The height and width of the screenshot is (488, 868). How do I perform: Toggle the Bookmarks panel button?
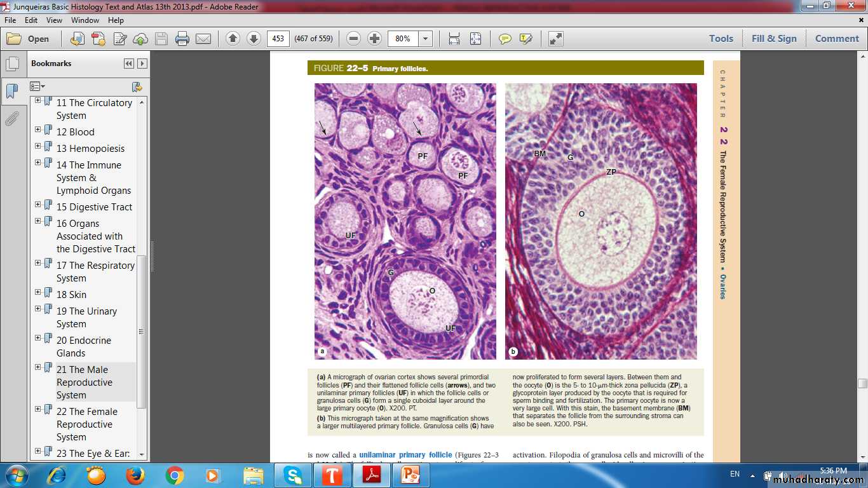pos(11,91)
